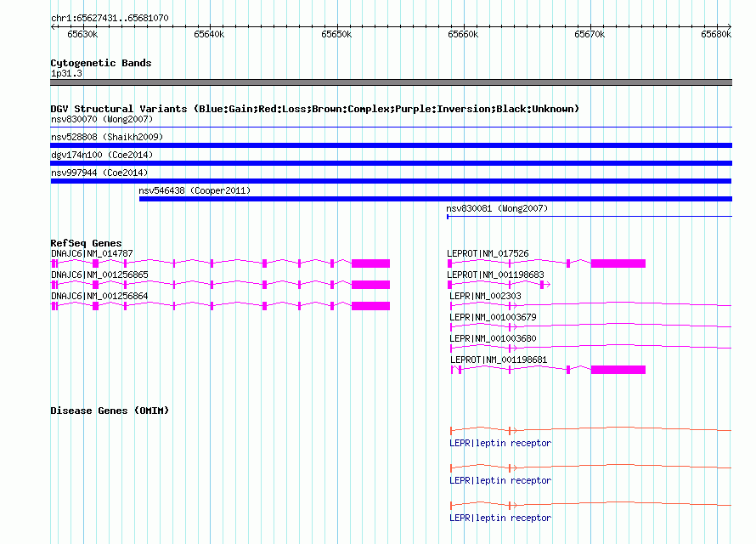Select the blue gain bar under nsv546438
Viewport: 756px width, 544px height.
pyautogui.click(x=436, y=199)
